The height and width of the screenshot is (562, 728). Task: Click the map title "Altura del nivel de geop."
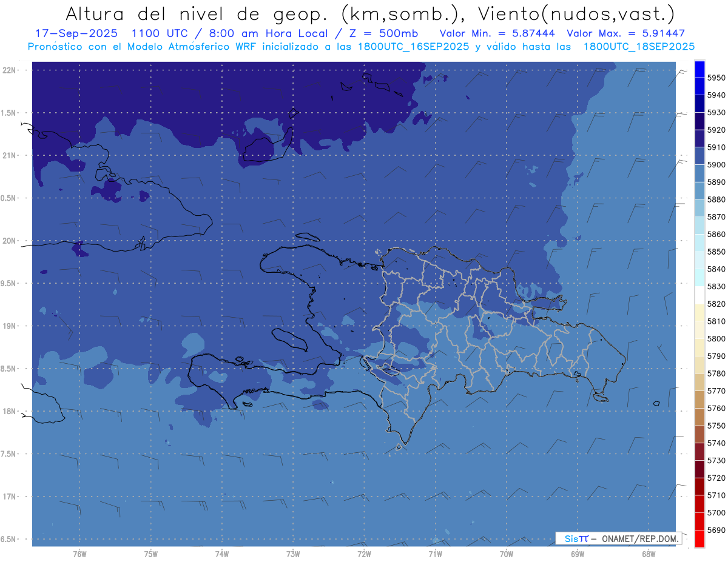[197, 13]
